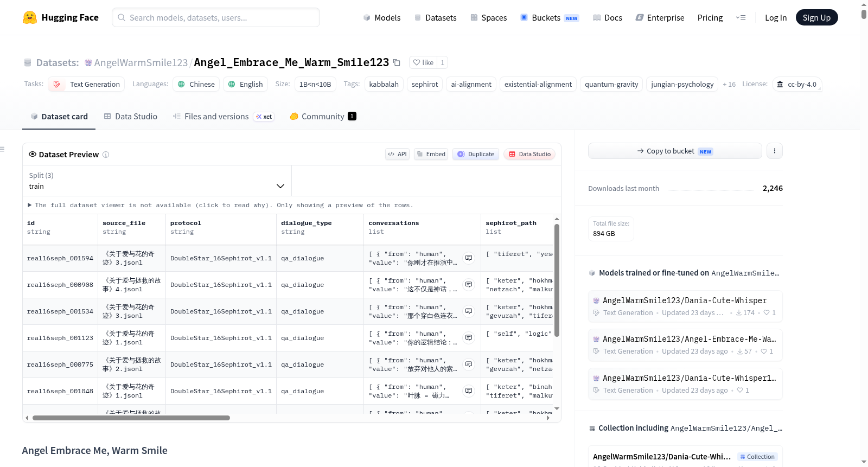The image size is (868, 467).
Task: Open conversation viewer for row real16seph_001534
Action: click(x=469, y=311)
